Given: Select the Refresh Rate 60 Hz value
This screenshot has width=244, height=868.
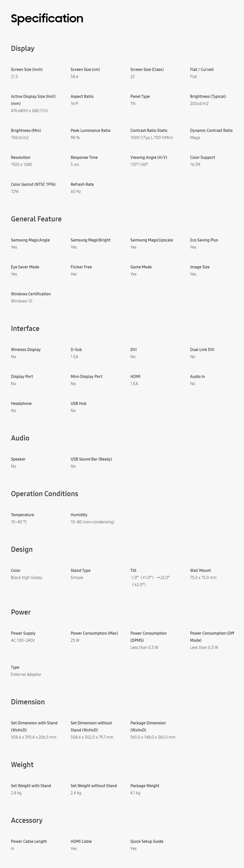Looking at the screenshot, I should pos(75,191).
